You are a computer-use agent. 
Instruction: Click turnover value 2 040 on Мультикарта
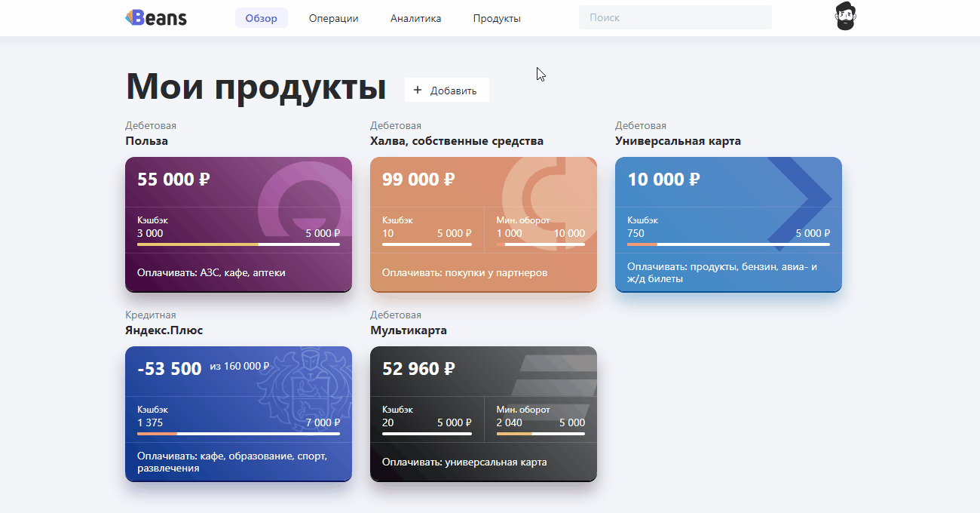click(510, 422)
